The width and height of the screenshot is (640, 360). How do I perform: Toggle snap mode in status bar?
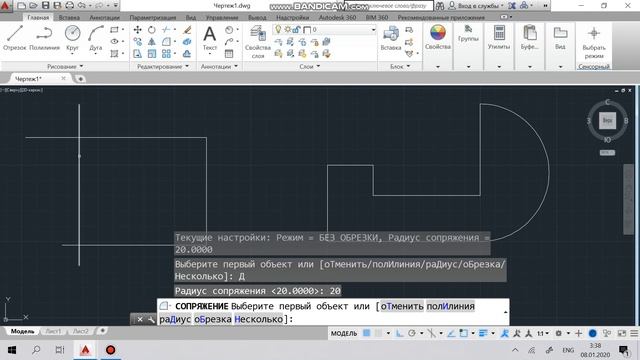379,333
